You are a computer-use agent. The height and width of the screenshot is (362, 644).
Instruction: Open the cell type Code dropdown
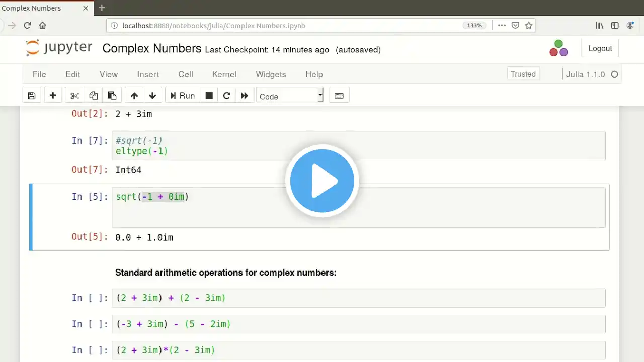(290, 96)
